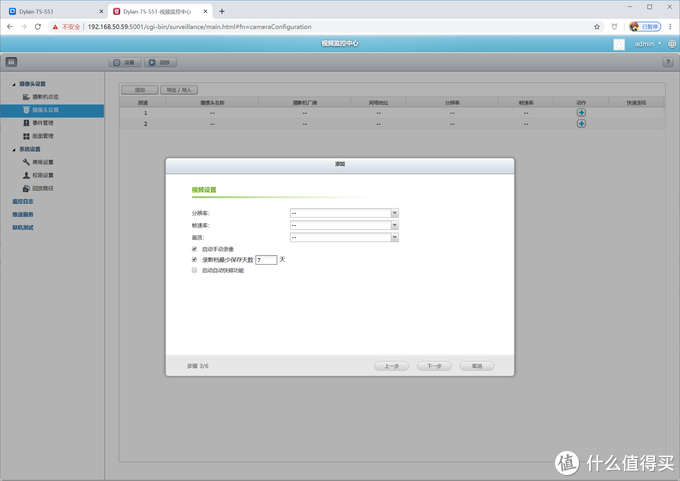Open the 画质 quality dropdown

(344, 238)
